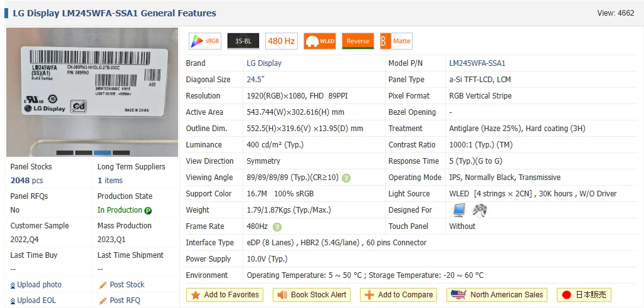Click the Touch Panel value Without
644x308 pixels.
463,226
